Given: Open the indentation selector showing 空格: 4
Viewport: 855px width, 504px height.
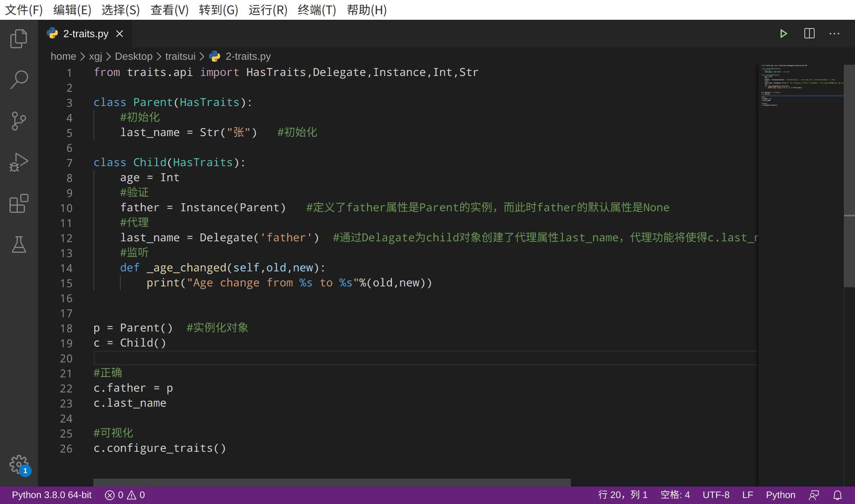Looking at the screenshot, I should coord(675,495).
